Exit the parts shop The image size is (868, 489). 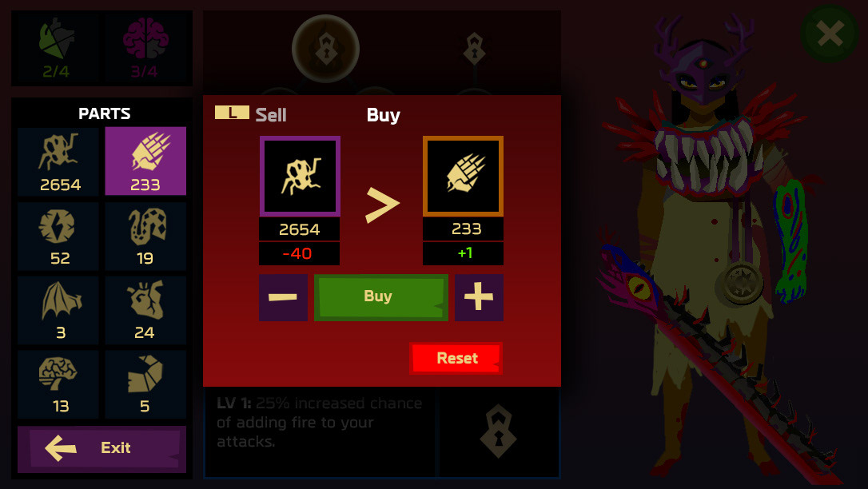point(102,448)
